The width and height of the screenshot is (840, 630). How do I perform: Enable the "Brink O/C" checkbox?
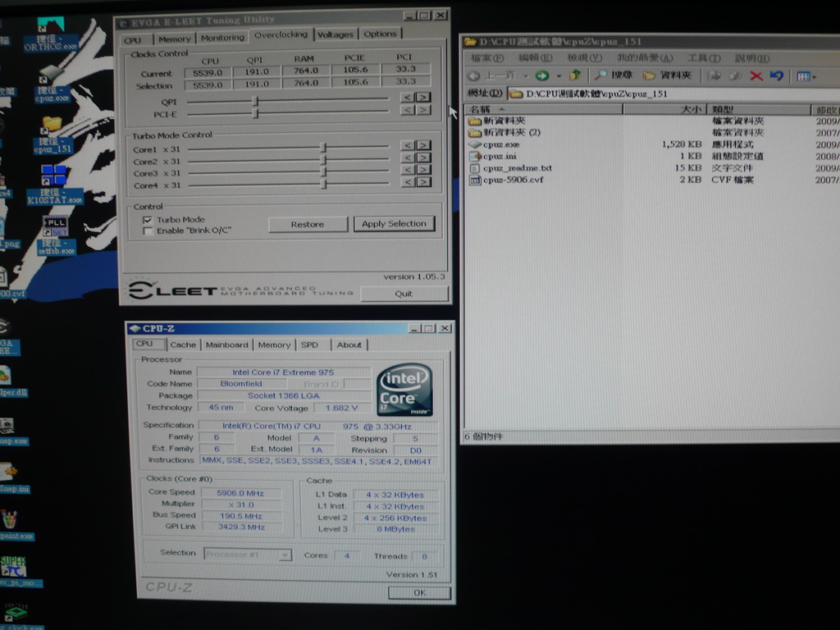tap(148, 231)
